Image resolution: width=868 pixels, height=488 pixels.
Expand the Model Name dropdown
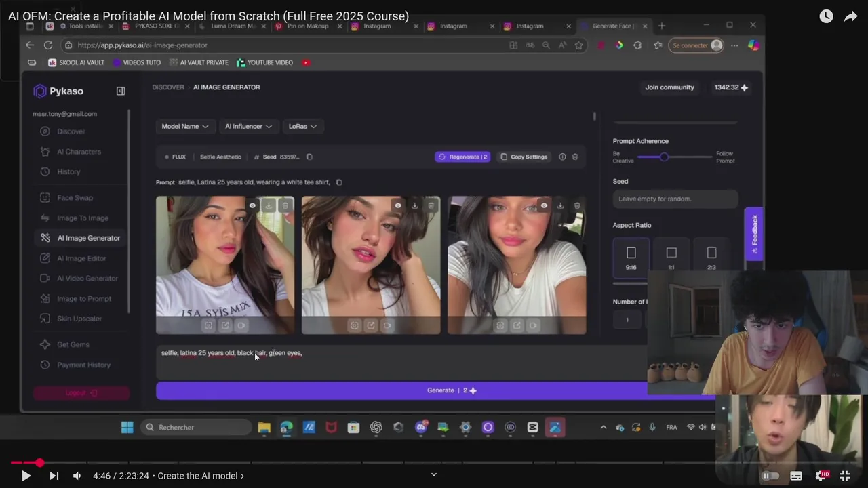184,126
